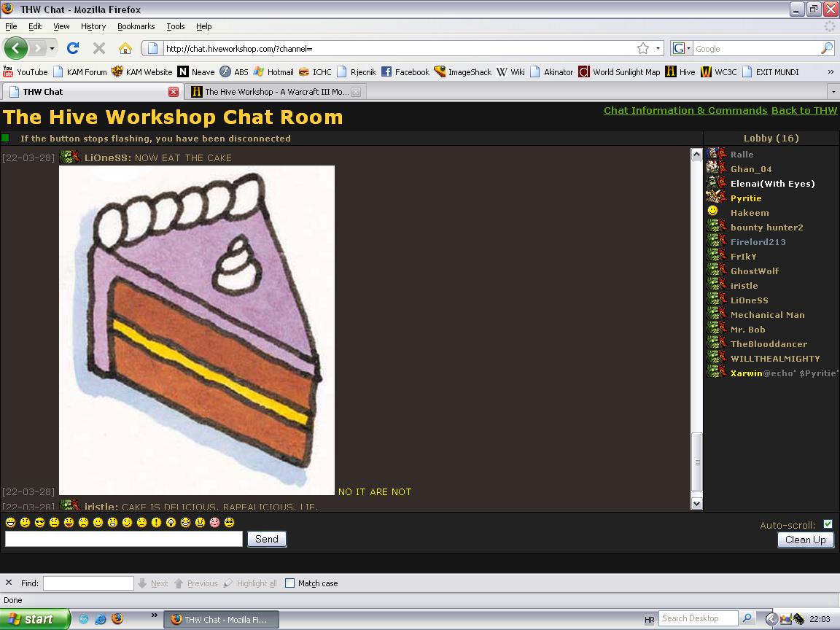The image size is (840, 630).
Task: Click the Highlight all button
Action: 250,583
